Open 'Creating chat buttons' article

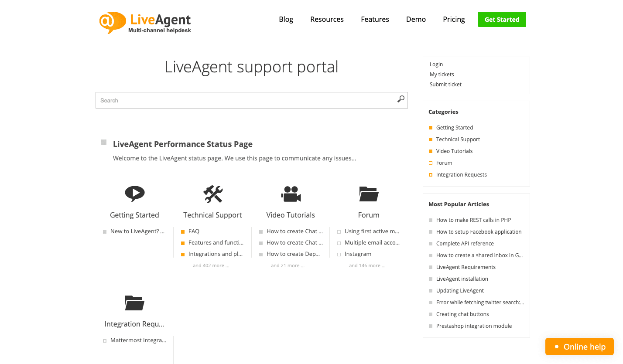click(x=462, y=314)
